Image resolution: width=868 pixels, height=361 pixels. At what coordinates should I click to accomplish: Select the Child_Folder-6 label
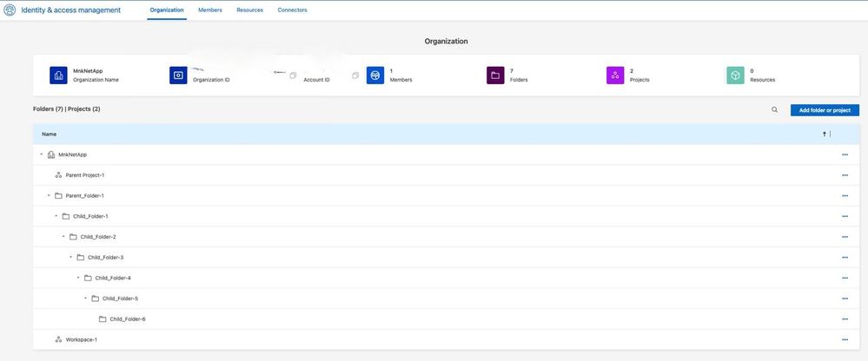pyautogui.click(x=128, y=319)
